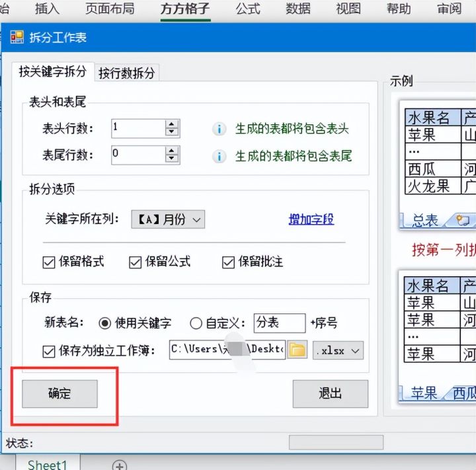Open 方方格子 ribbon tab
This screenshot has width=476, height=470.
[x=185, y=9]
